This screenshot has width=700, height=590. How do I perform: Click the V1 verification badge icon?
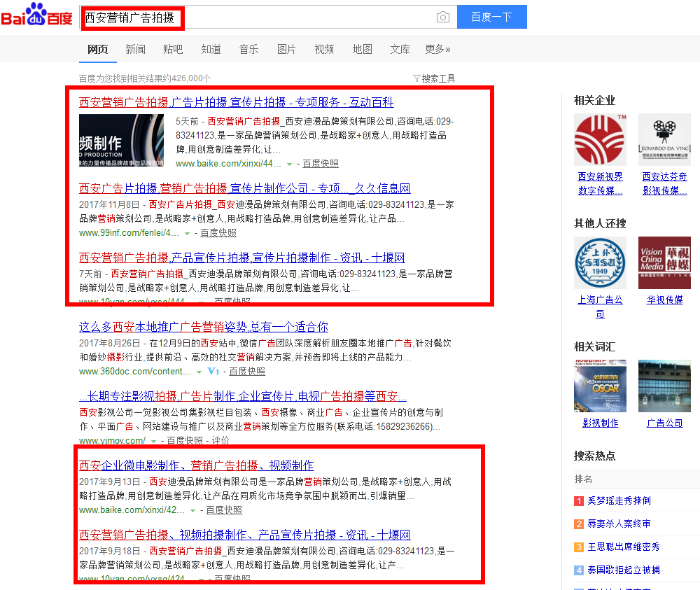click(213, 372)
